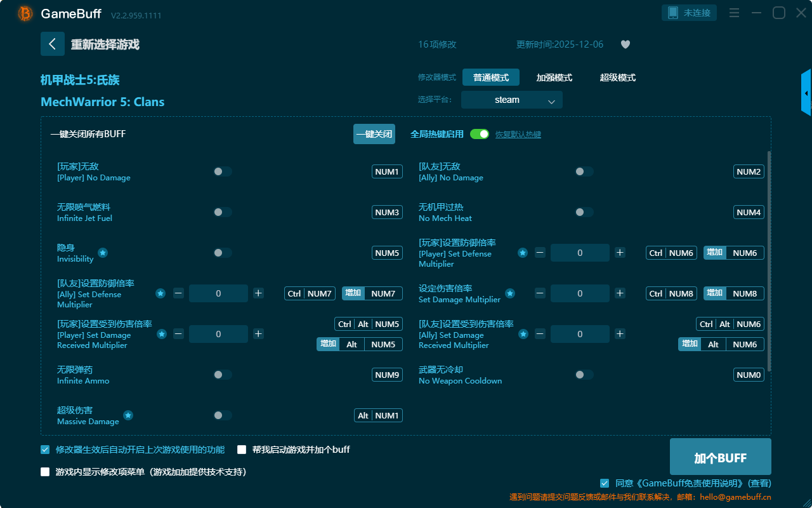Toggle Player No Damage switch
The width and height of the screenshot is (812, 508).
point(223,171)
